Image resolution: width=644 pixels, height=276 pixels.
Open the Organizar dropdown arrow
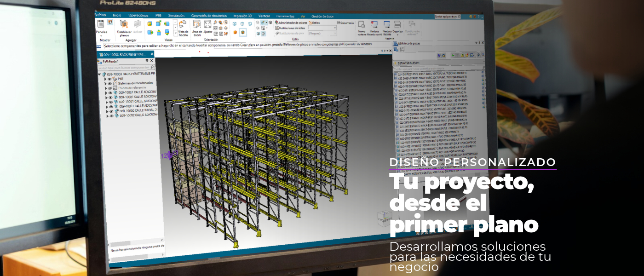(x=397, y=35)
